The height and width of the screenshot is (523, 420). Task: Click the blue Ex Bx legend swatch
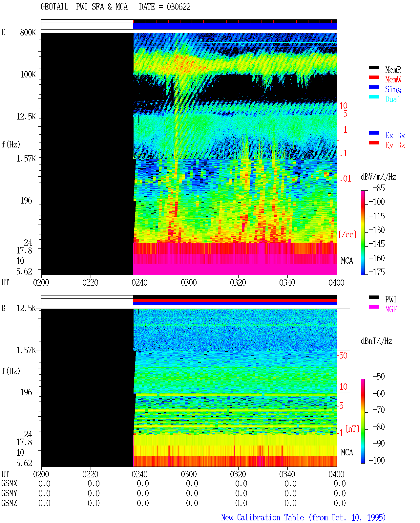coord(374,133)
